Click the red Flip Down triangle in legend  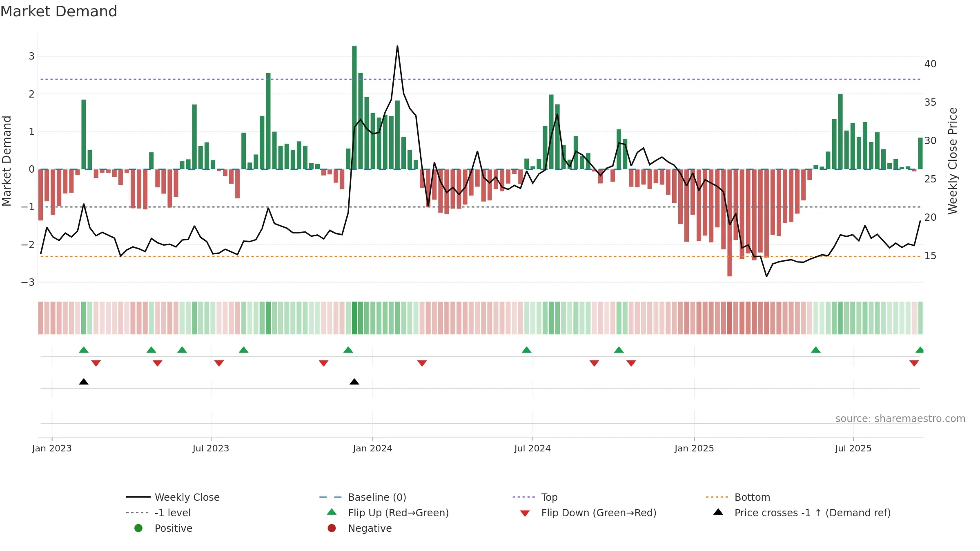(525, 513)
